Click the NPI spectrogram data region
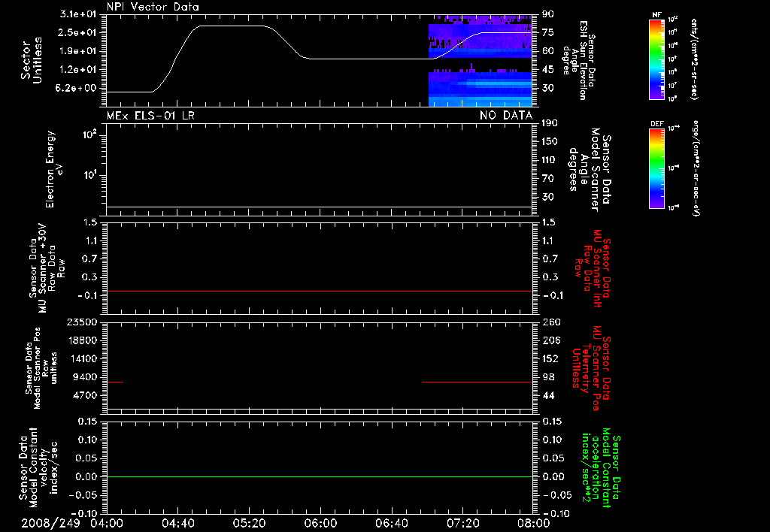770x532 pixels. (x=480, y=61)
